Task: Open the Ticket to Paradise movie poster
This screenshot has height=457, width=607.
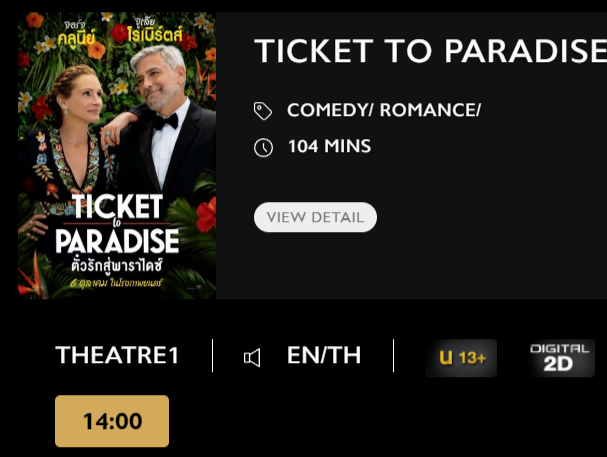Action: tap(117, 156)
